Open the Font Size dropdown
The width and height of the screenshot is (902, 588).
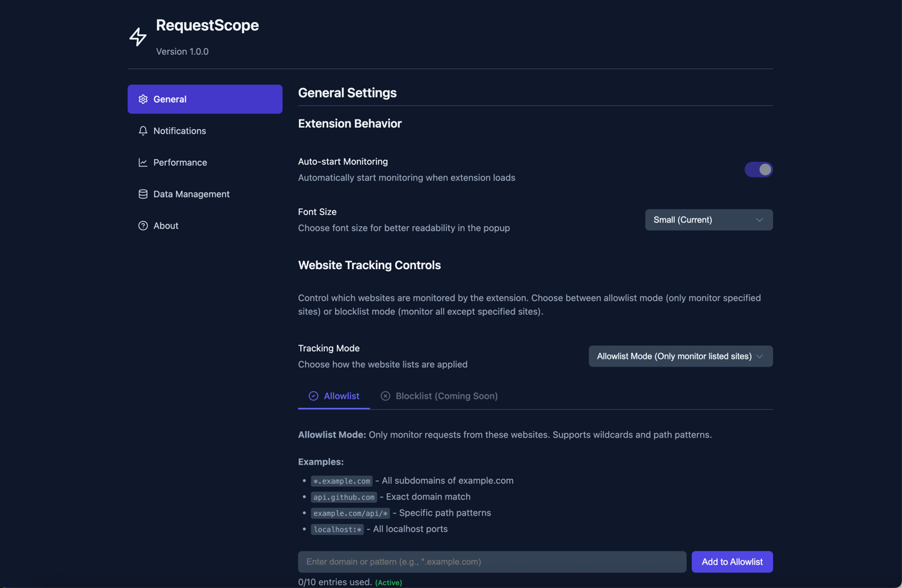click(708, 219)
